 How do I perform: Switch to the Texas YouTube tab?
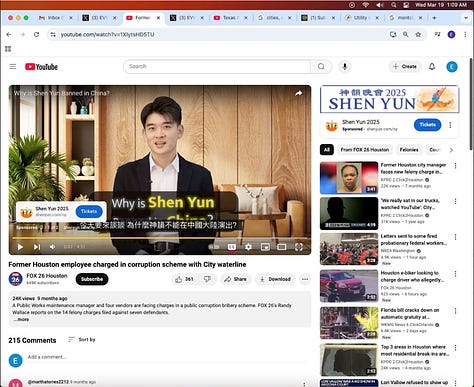pyautogui.click(x=230, y=18)
